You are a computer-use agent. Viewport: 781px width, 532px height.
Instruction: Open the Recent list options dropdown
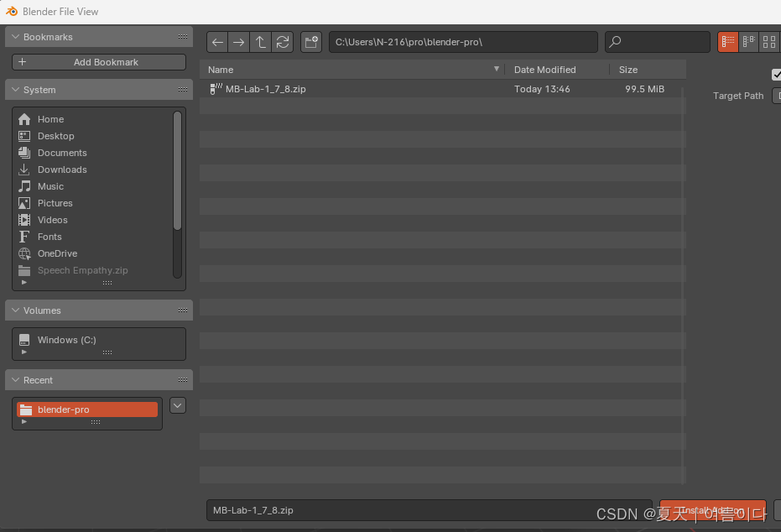click(x=178, y=405)
